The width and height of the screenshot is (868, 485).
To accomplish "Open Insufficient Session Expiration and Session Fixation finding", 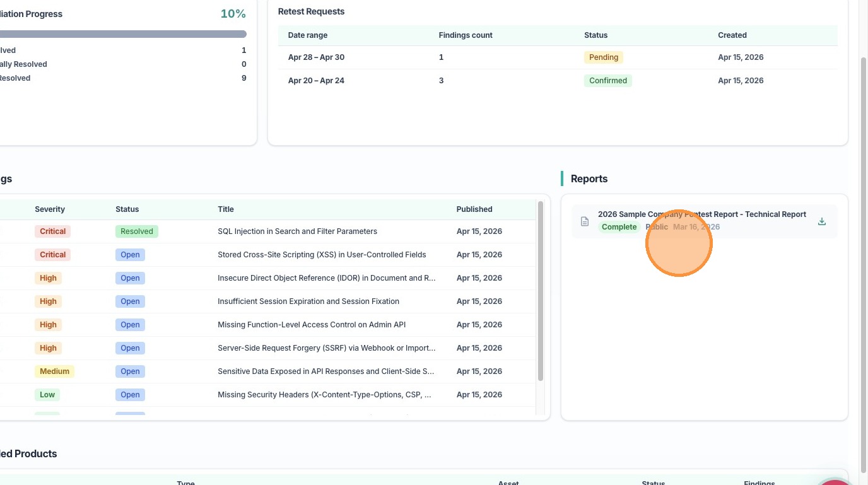I will [x=308, y=301].
